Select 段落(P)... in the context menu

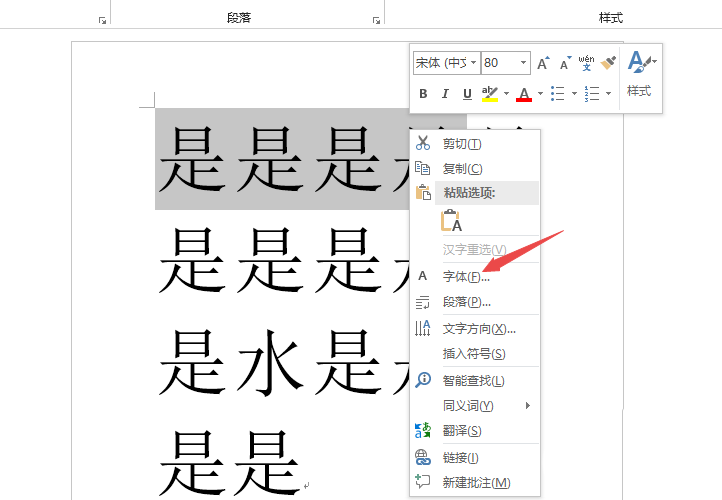[466, 302]
